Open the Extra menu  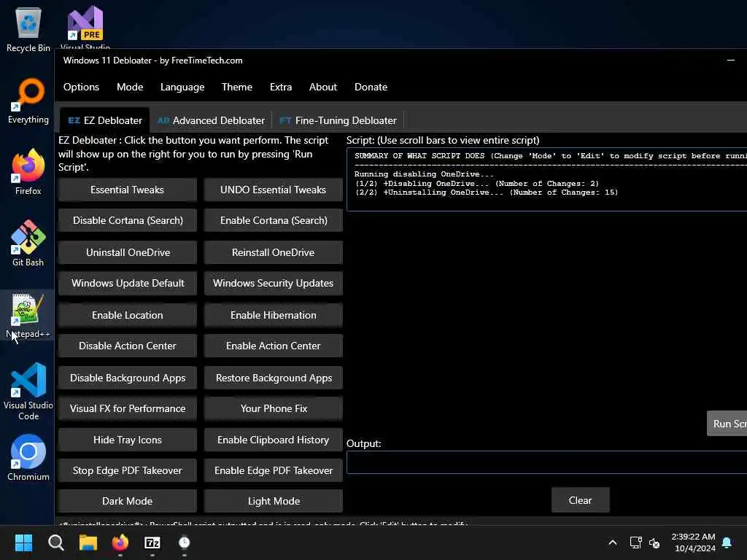point(281,87)
